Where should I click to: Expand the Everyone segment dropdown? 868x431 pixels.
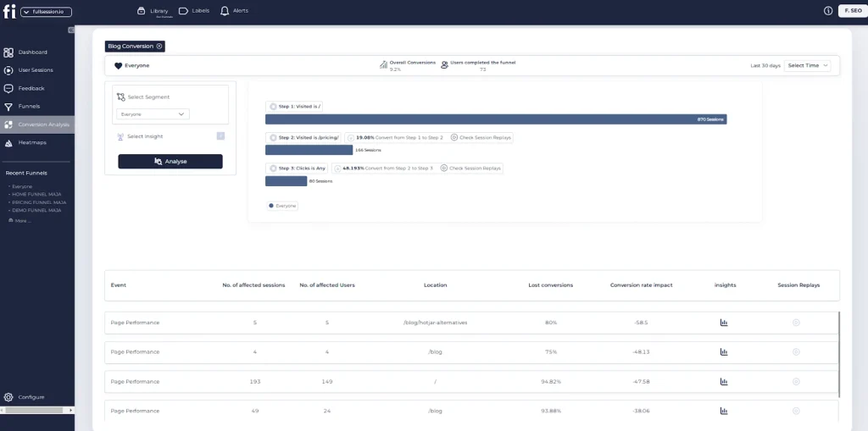click(x=153, y=114)
